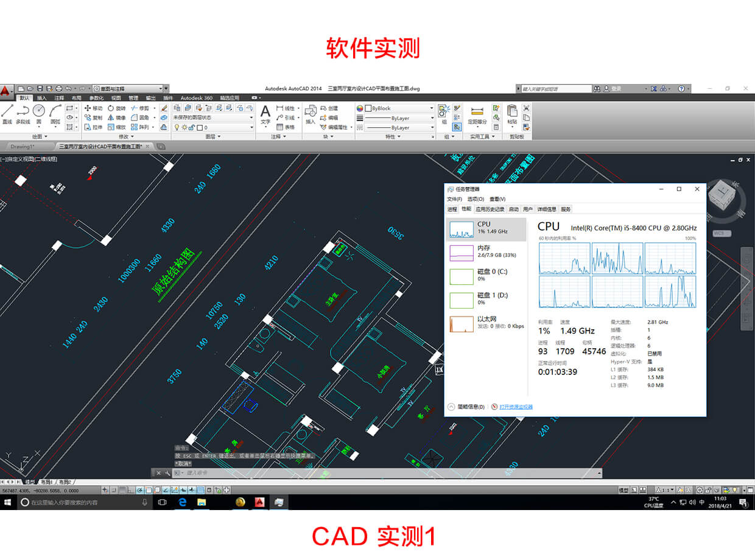Image resolution: width=755 pixels, height=560 pixels.
Task: Click the Windows taskbar search box
Action: (x=83, y=502)
